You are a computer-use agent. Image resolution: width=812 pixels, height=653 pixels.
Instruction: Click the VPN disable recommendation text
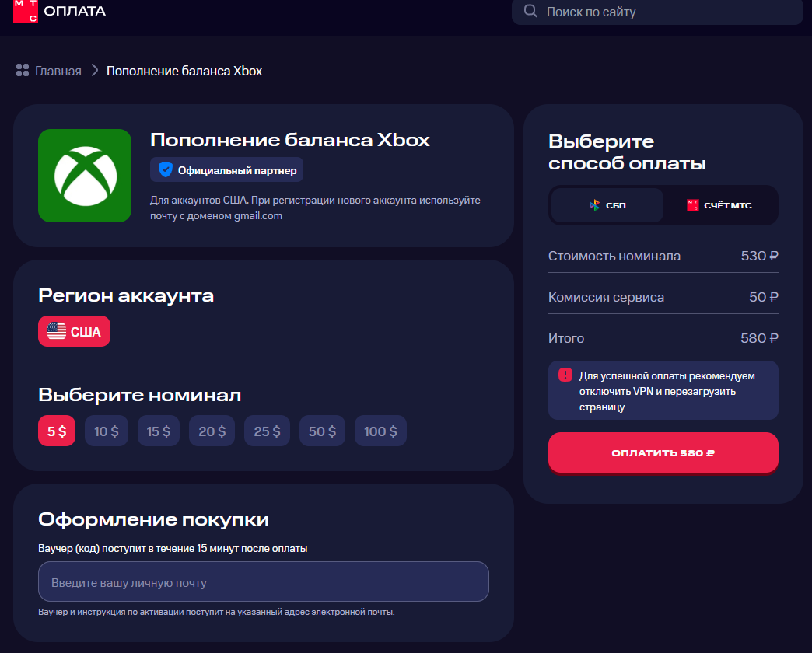pos(667,391)
